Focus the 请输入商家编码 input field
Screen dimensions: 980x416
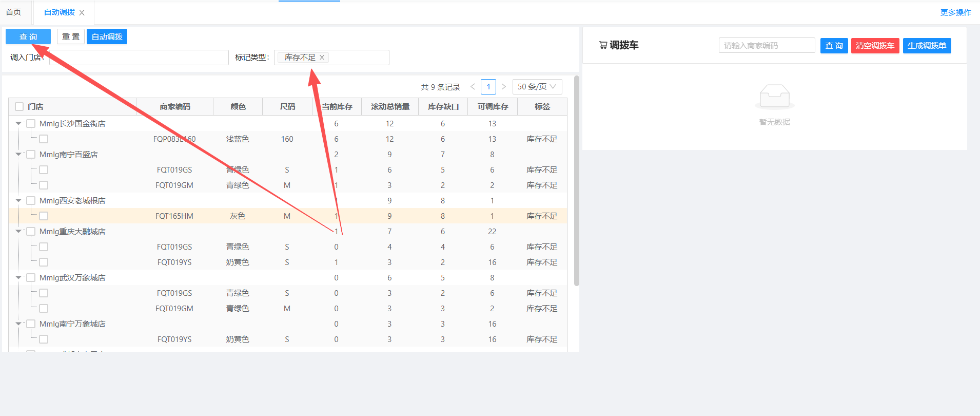click(767, 46)
